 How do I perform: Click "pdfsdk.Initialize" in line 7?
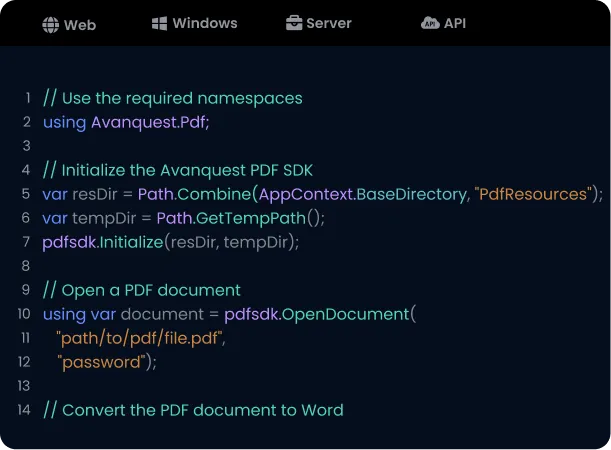tap(103, 242)
